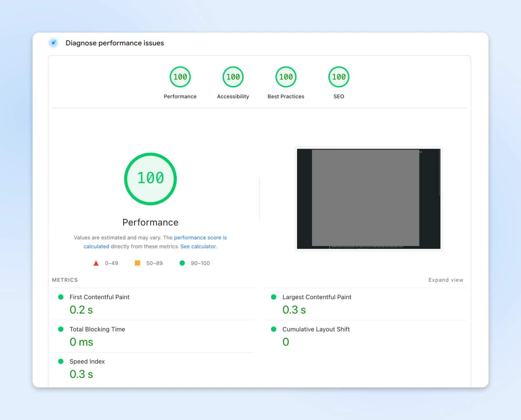The width and height of the screenshot is (521, 420).
Task: Open the 'performance score is calculated' link
Action: click(200, 238)
